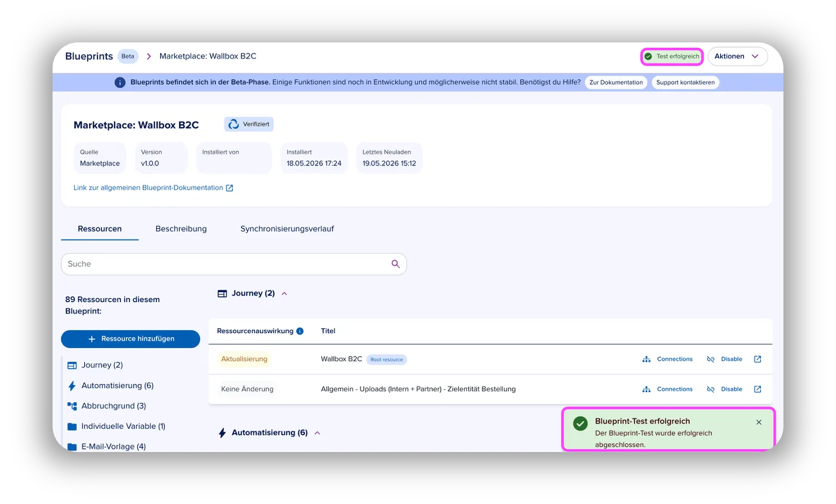Click Connections icon in Wallbox B2C row
Screen dimensions: 836x504
coord(646,359)
